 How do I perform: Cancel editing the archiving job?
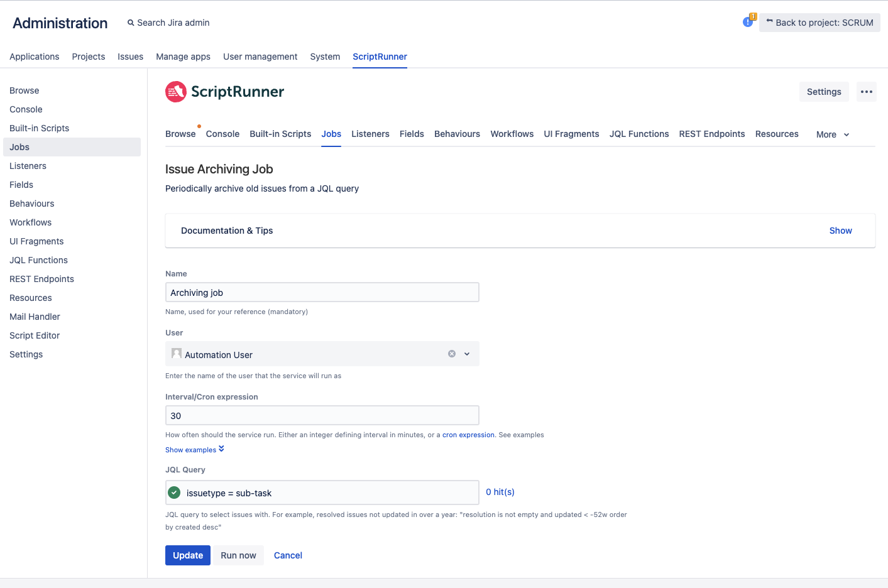coord(288,555)
